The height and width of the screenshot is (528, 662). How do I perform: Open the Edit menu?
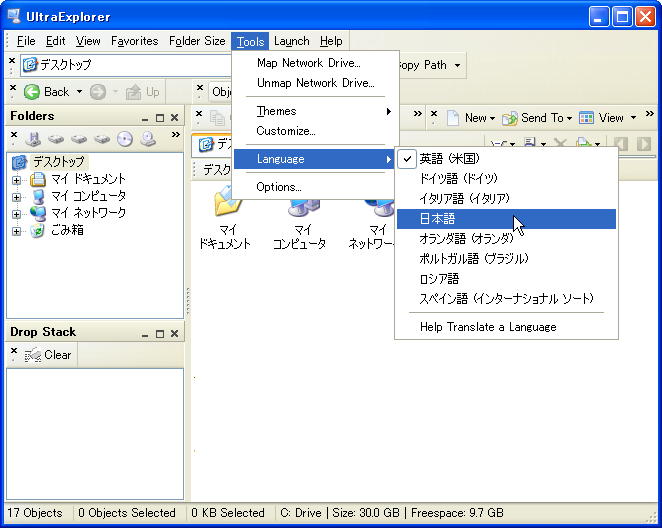[55, 41]
